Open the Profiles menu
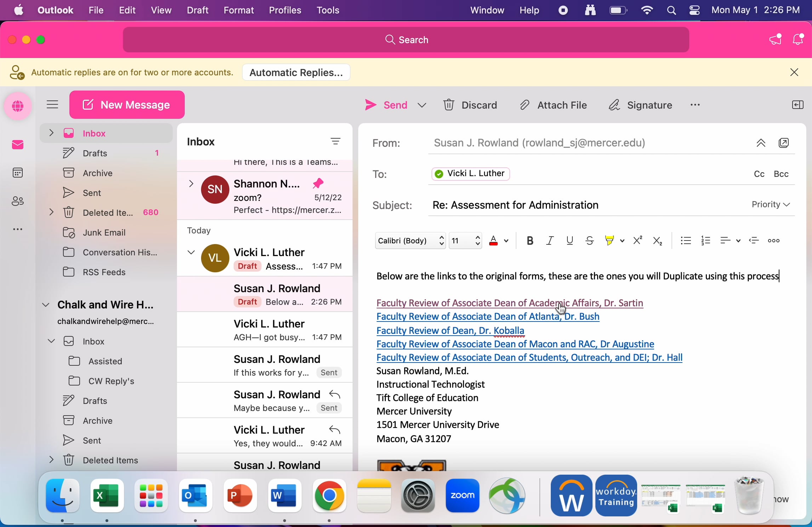812x527 pixels. (x=285, y=10)
